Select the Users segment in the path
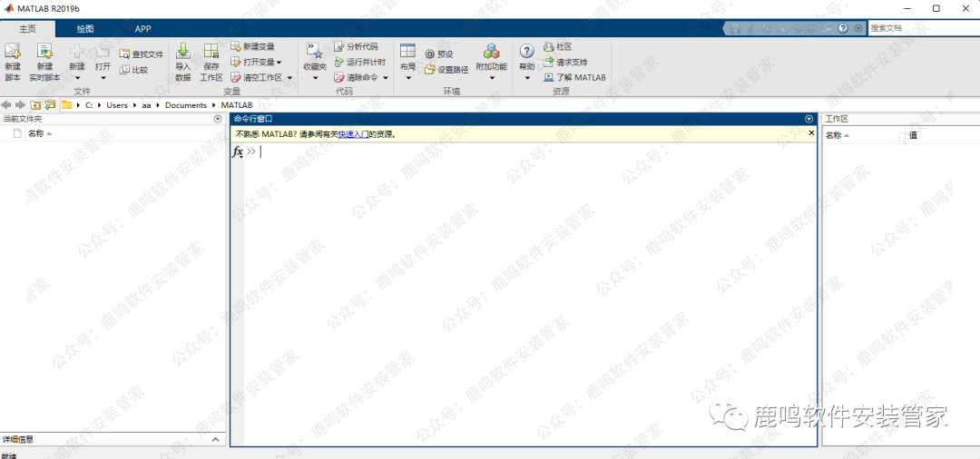 click(x=117, y=105)
